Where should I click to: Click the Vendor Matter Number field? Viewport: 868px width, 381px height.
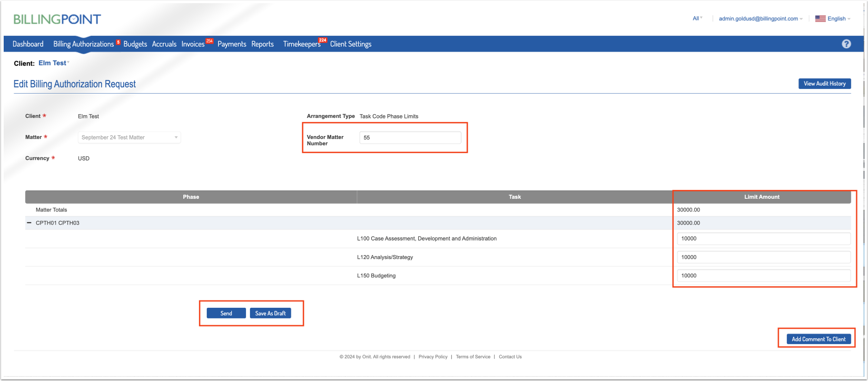tap(410, 138)
